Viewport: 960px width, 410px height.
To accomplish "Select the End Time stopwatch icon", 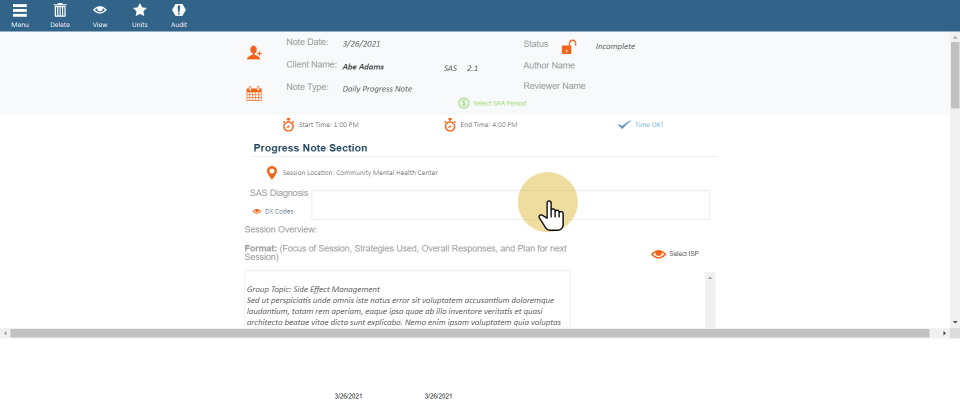I will click(x=450, y=125).
